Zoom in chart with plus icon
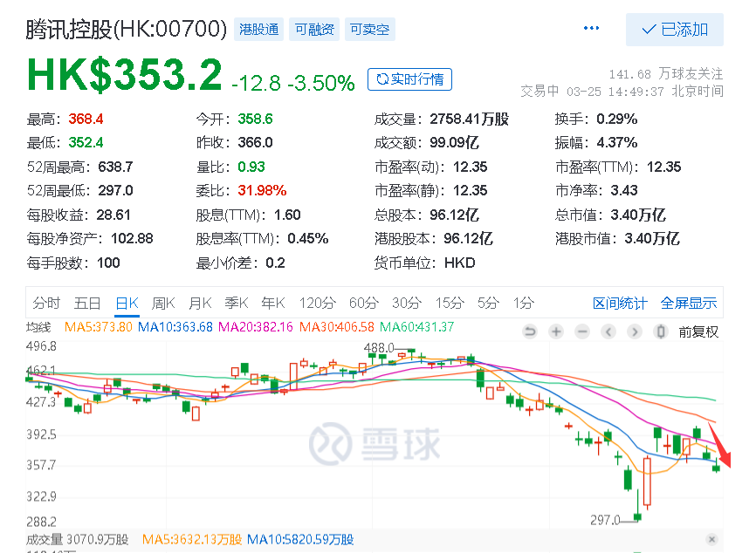This screenshot has height=553, width=756. (x=556, y=331)
